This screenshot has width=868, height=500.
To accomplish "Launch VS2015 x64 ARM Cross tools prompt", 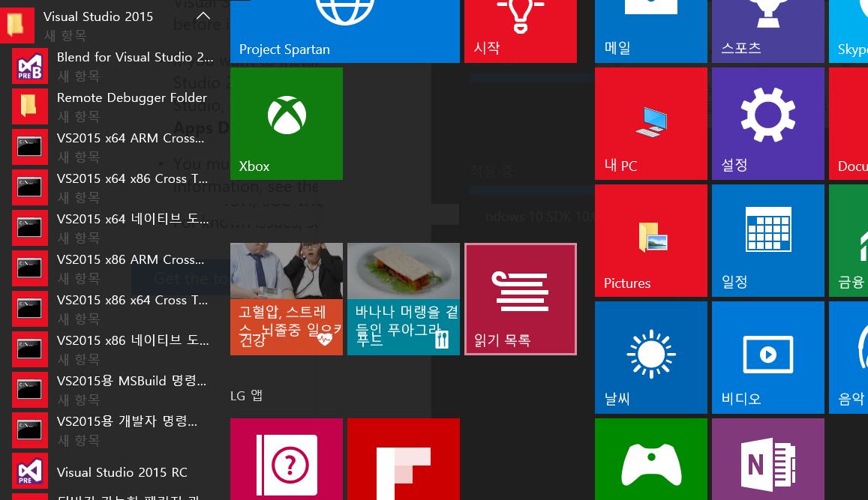I will (115, 147).
